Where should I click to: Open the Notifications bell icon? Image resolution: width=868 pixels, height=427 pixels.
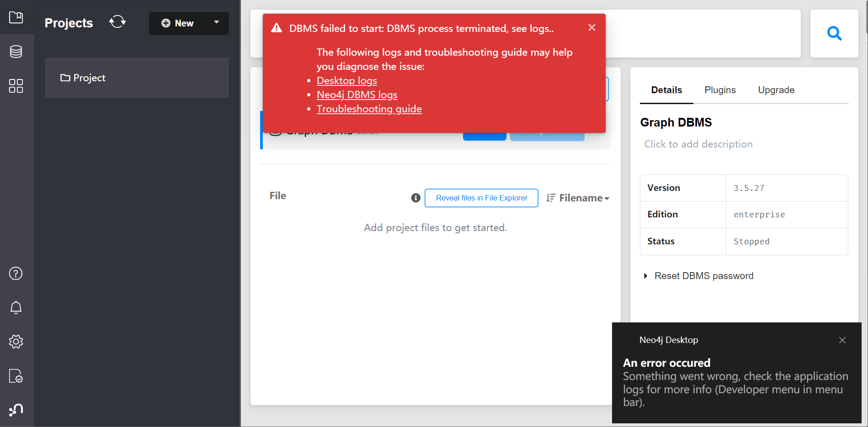coord(16,307)
